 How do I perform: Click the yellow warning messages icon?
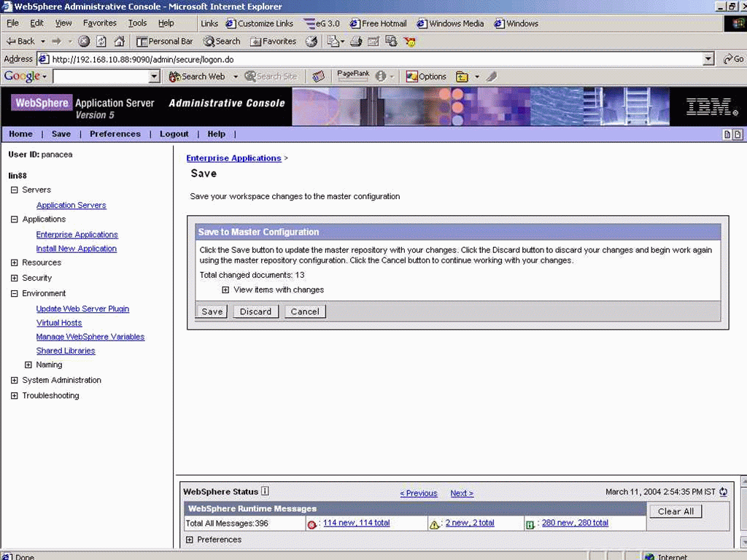434,525
